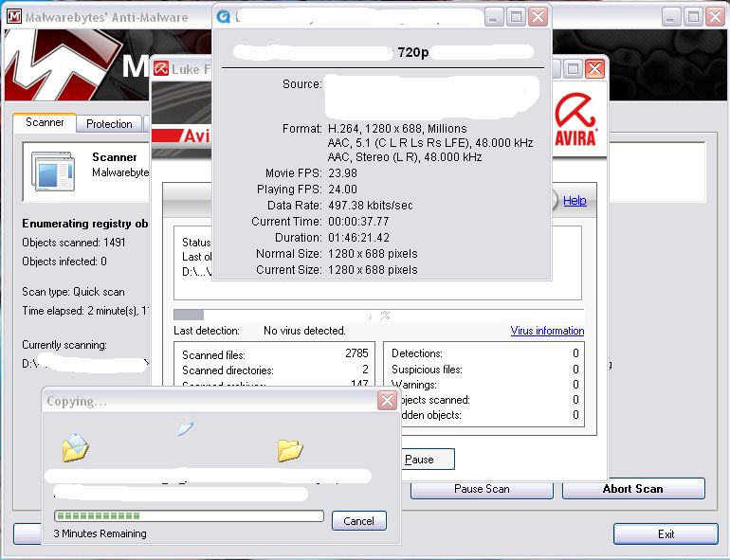Viewport: 730px width, 560px height.
Task: Maximize the QuickTime inspector window
Action: point(516,17)
